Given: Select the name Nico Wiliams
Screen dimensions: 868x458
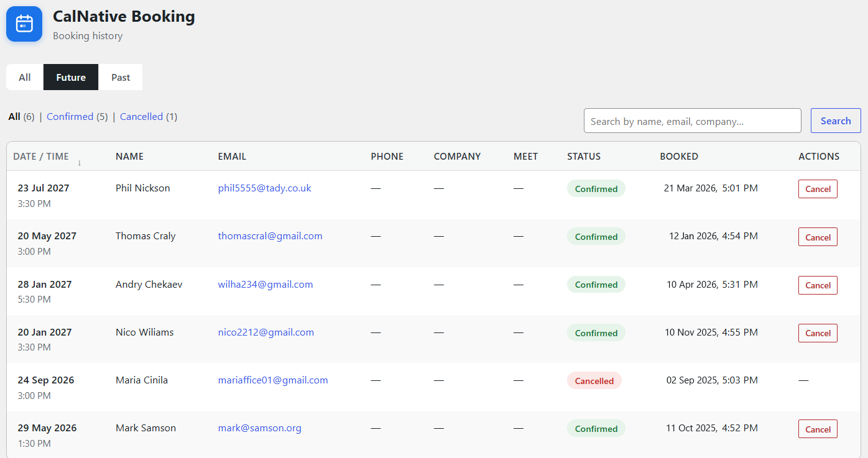Looking at the screenshot, I should 144,332.
